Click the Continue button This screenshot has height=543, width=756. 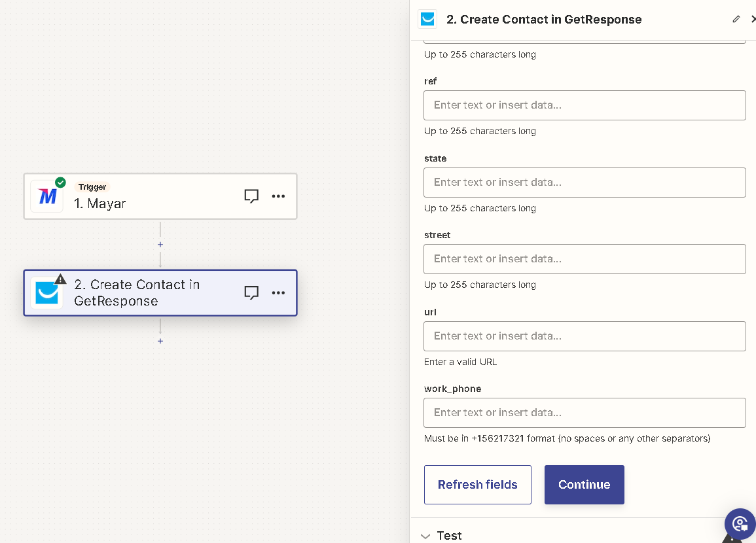tap(585, 485)
